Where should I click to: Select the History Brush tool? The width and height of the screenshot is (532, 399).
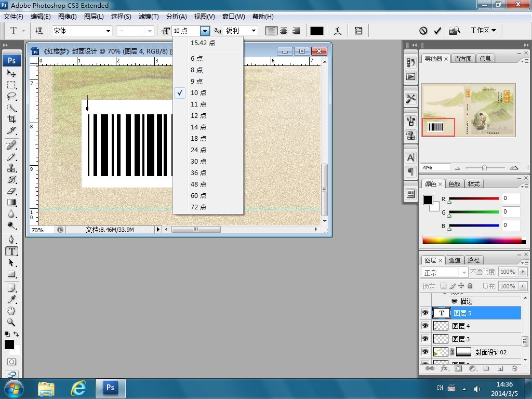click(x=11, y=180)
